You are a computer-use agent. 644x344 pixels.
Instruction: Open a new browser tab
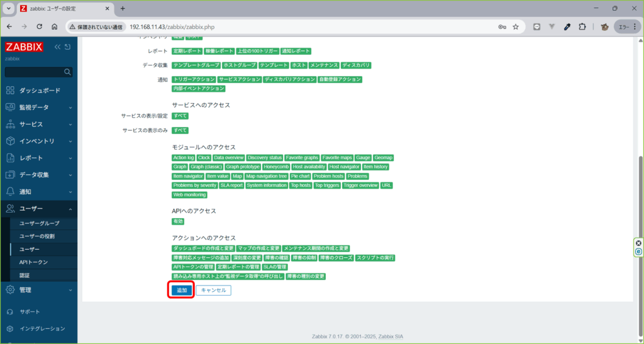pos(123,8)
